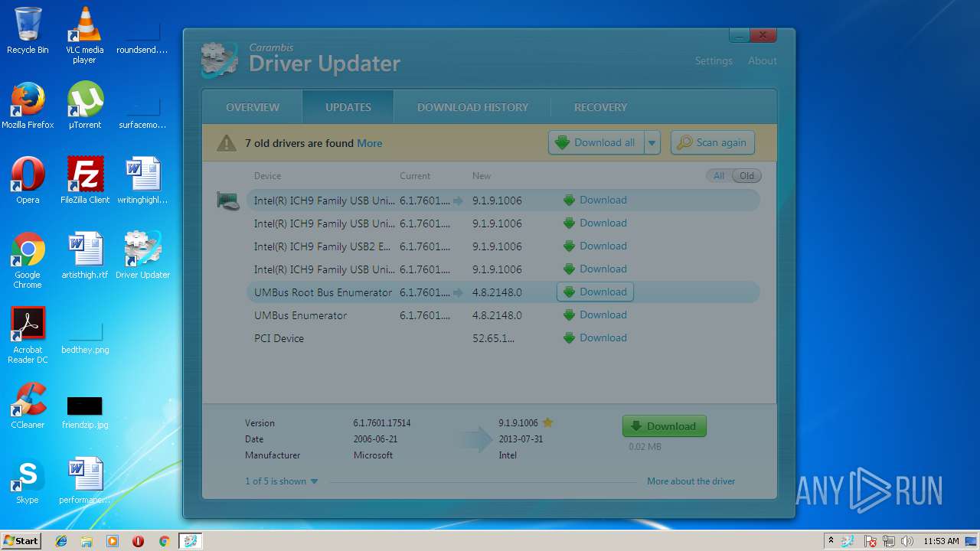This screenshot has width=980, height=551.
Task: Select the PCI Device row
Action: [x=503, y=338]
